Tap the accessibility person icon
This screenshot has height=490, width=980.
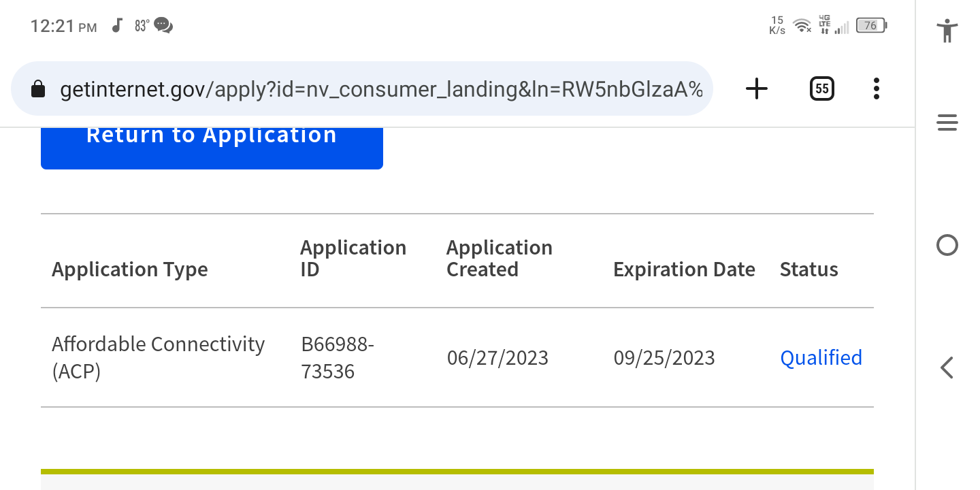(947, 31)
